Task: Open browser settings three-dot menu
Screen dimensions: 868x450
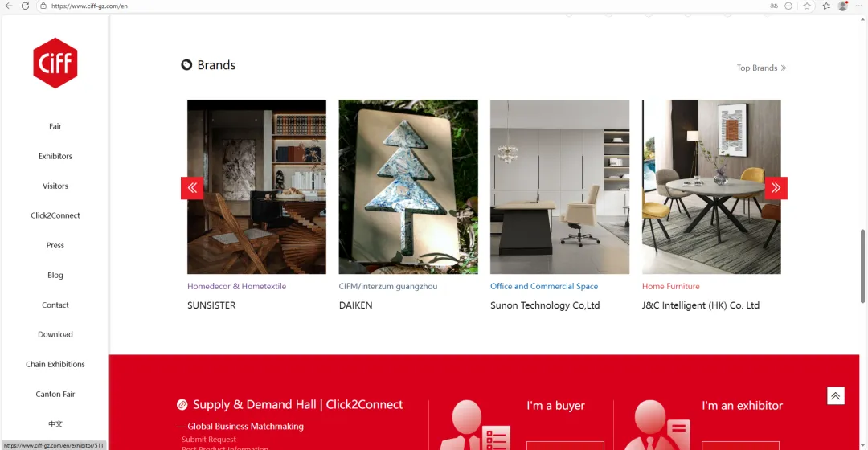Action: click(858, 6)
